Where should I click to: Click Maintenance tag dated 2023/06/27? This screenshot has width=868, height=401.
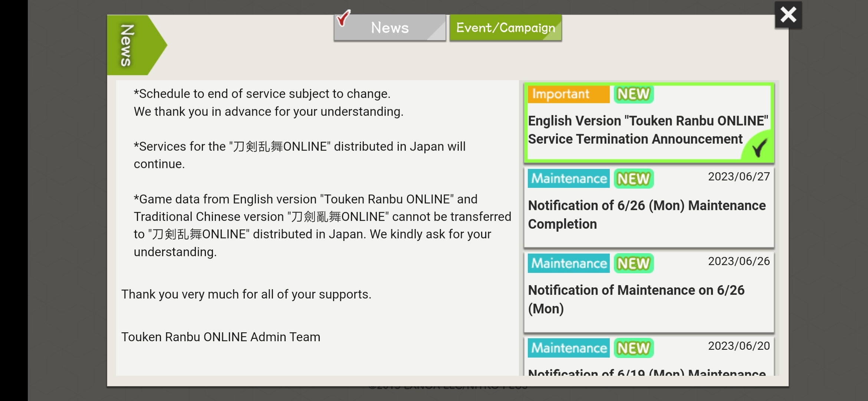[x=569, y=179]
